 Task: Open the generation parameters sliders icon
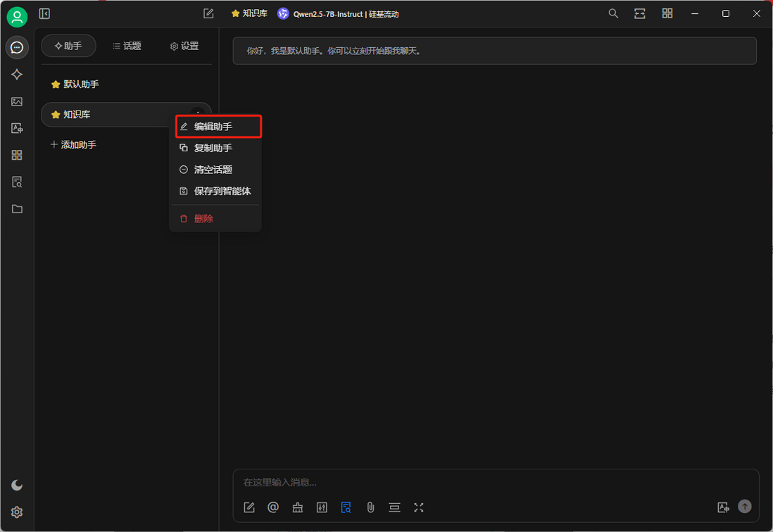click(322, 507)
